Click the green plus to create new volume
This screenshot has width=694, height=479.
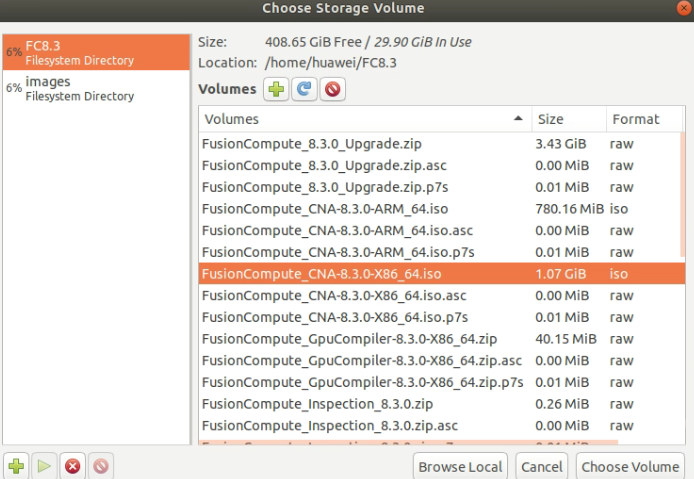pyautogui.click(x=276, y=89)
